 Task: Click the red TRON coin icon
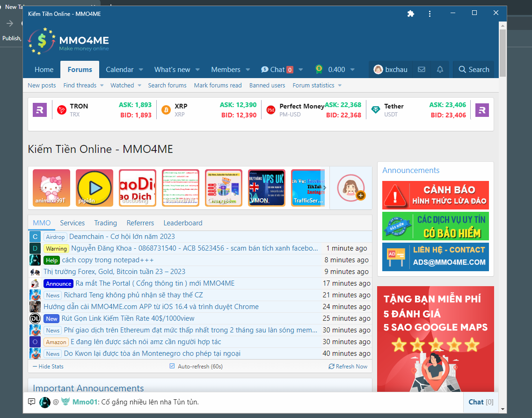tap(62, 110)
